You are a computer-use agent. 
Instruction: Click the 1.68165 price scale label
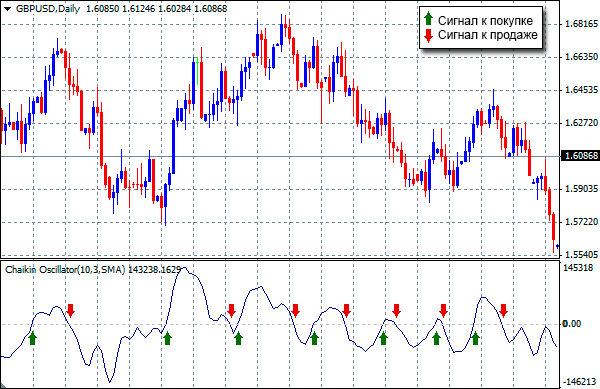(581, 24)
